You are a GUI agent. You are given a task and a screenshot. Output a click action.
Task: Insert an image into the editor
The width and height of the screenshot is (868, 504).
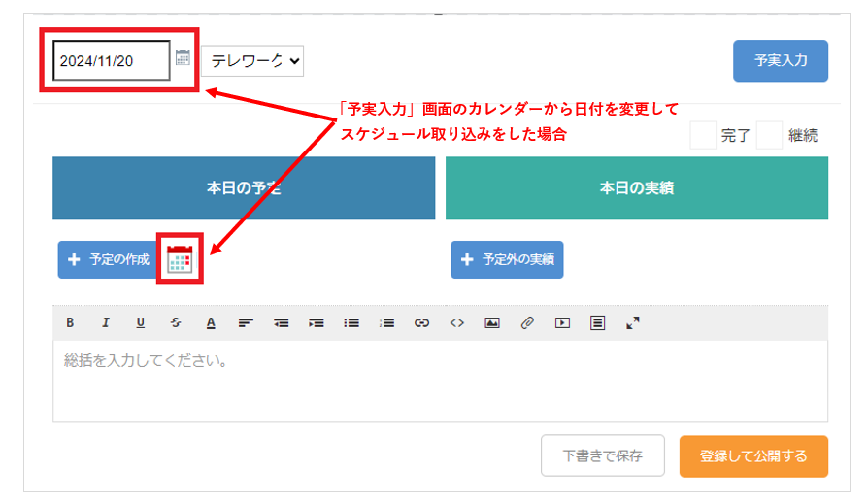coord(492,323)
